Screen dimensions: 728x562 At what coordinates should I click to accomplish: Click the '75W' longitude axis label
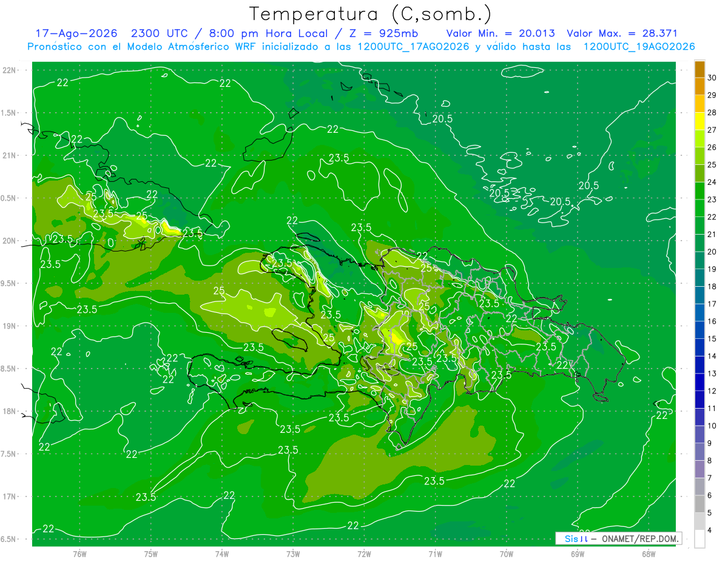(x=151, y=554)
